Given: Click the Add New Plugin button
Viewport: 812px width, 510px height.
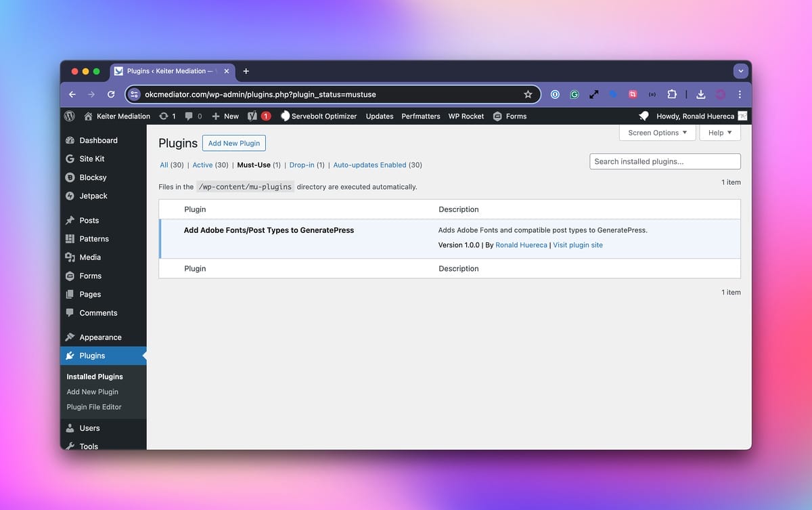Looking at the screenshot, I should 234,144.
